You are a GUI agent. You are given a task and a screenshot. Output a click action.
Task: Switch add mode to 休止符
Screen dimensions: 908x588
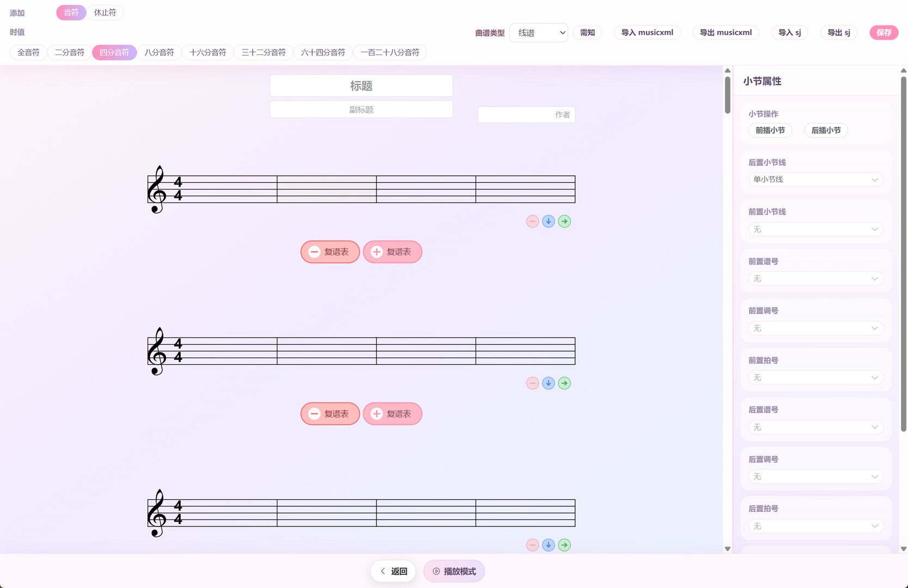[105, 13]
